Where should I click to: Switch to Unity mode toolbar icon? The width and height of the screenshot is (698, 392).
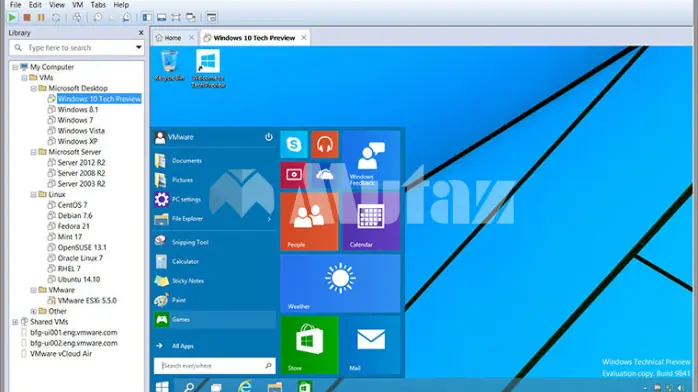tap(191, 17)
